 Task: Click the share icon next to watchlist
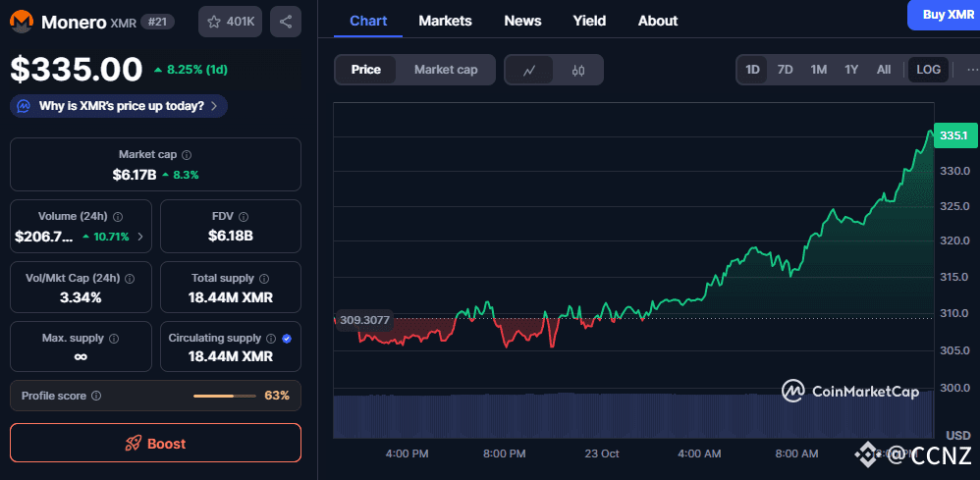click(x=285, y=22)
